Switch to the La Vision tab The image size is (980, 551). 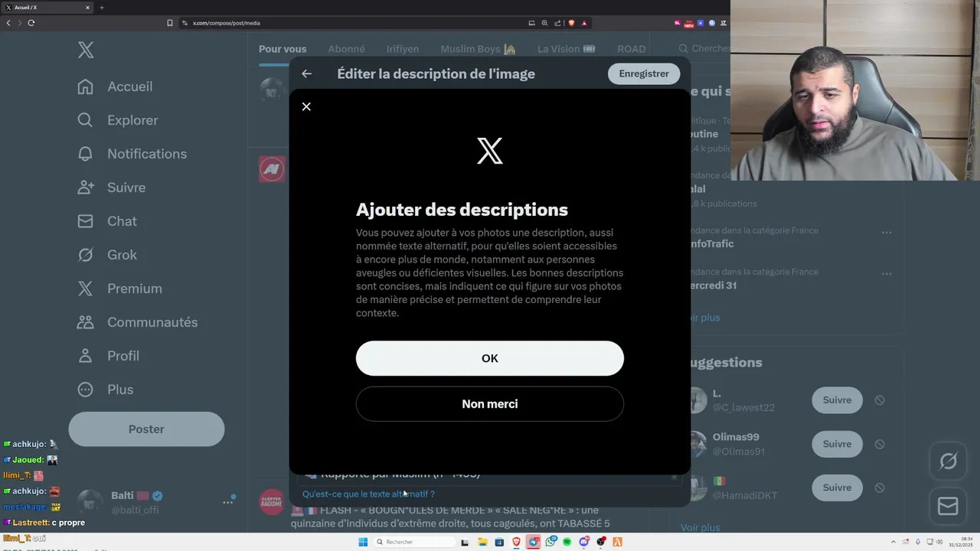click(566, 49)
